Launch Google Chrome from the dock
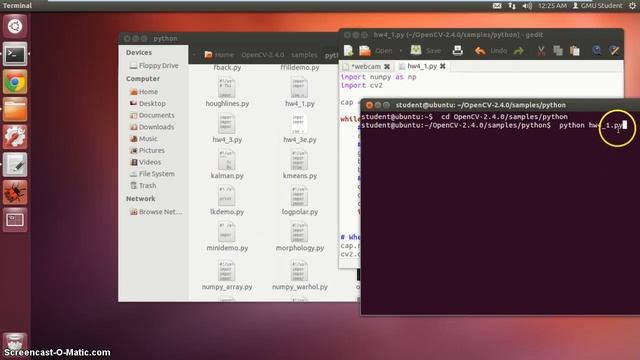The image size is (640, 360). pos(15,82)
